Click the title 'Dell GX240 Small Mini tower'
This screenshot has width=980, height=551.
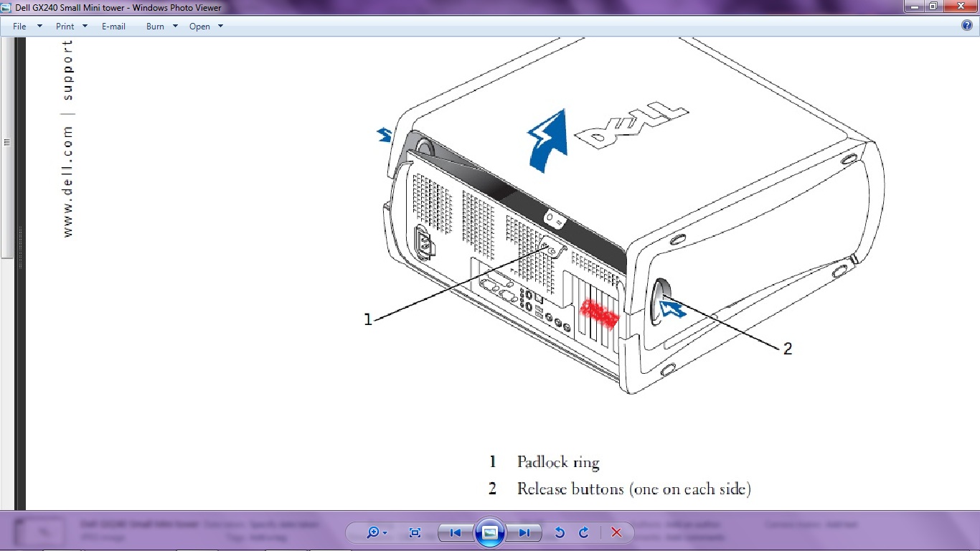coord(71,8)
